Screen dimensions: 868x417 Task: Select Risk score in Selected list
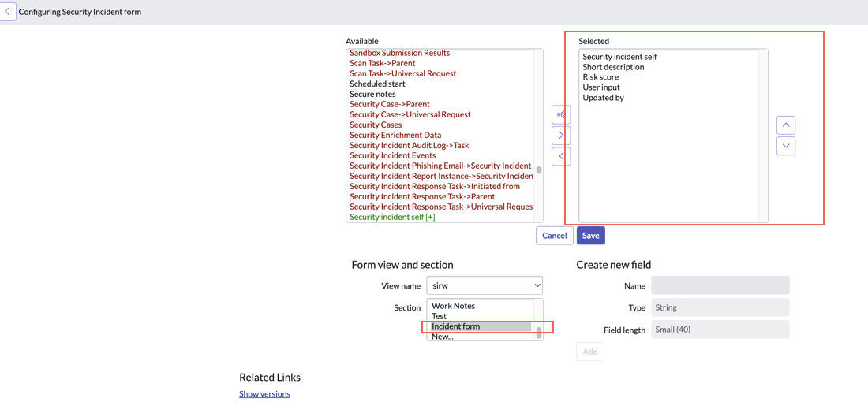point(600,77)
